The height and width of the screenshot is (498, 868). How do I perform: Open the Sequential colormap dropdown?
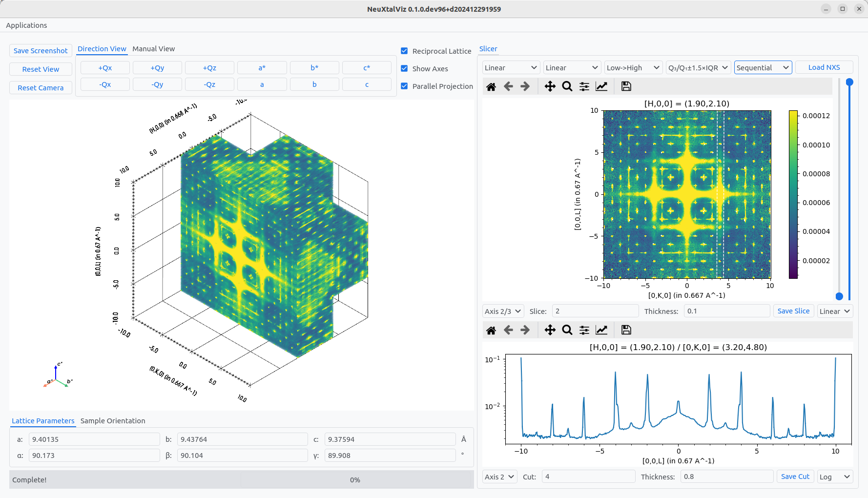tap(763, 67)
